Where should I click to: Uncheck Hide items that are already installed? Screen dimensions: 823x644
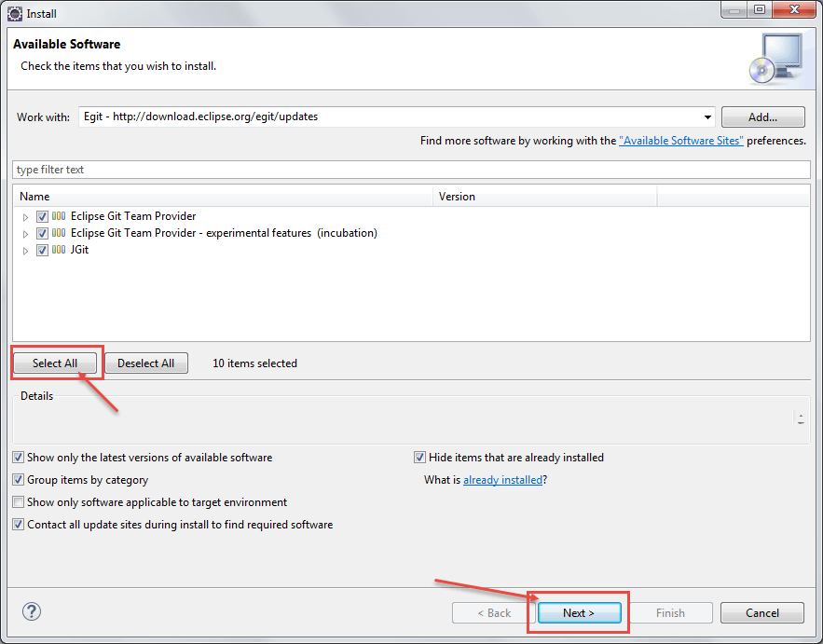(x=420, y=458)
